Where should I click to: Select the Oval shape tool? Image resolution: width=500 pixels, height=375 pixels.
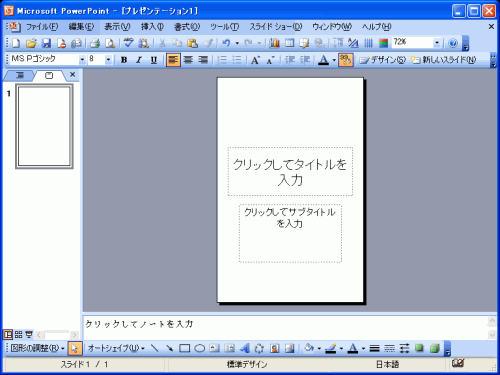pyautogui.click(x=199, y=348)
